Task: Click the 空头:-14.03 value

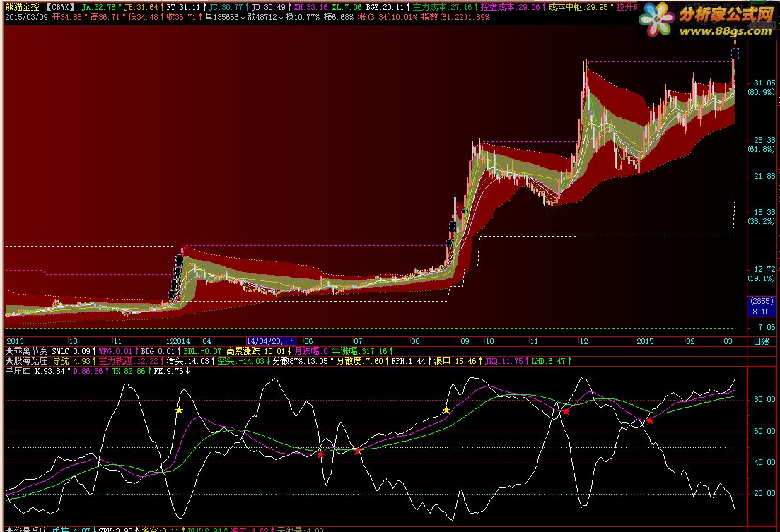Action: (240, 361)
